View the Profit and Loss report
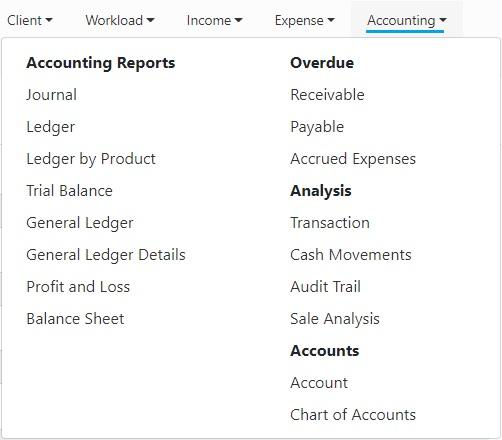This screenshot has height=440, width=502. (x=78, y=287)
